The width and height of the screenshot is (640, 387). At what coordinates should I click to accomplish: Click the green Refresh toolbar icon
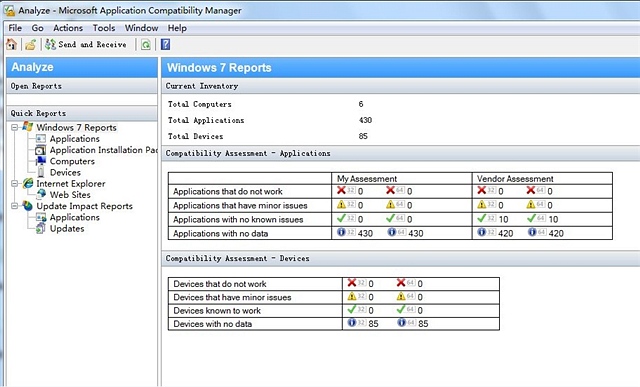point(146,44)
